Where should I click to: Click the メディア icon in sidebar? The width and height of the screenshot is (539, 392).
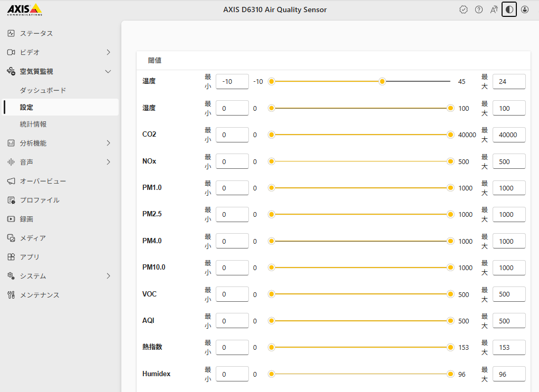[x=11, y=238]
